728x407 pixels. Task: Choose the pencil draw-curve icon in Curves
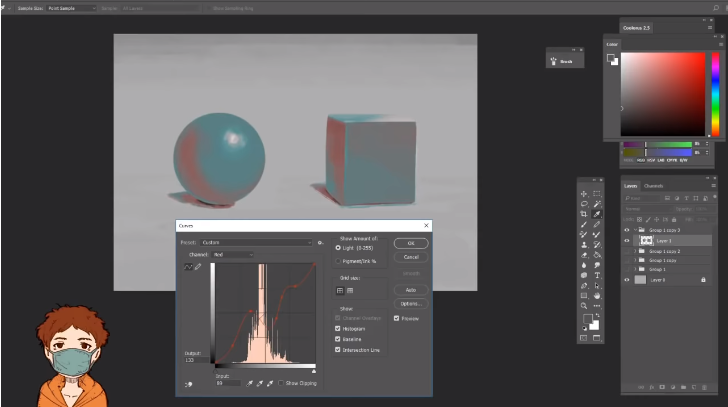pos(197,267)
